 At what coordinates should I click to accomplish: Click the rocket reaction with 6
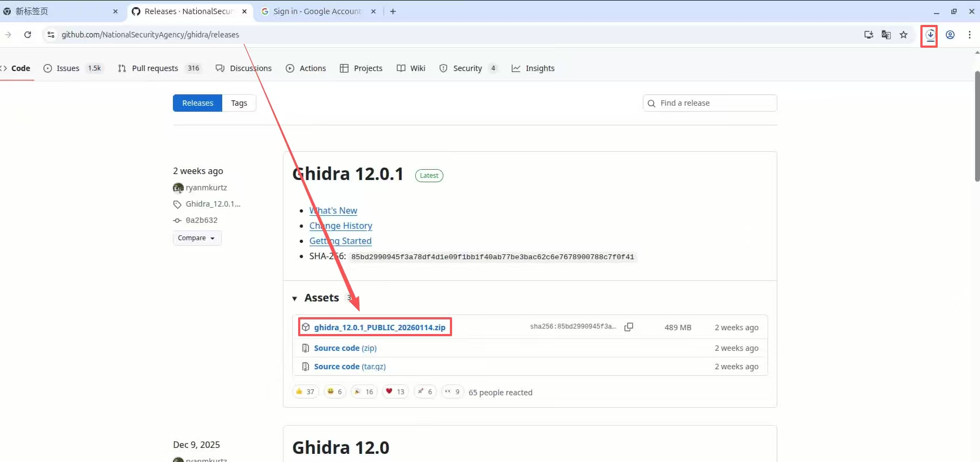click(x=425, y=392)
